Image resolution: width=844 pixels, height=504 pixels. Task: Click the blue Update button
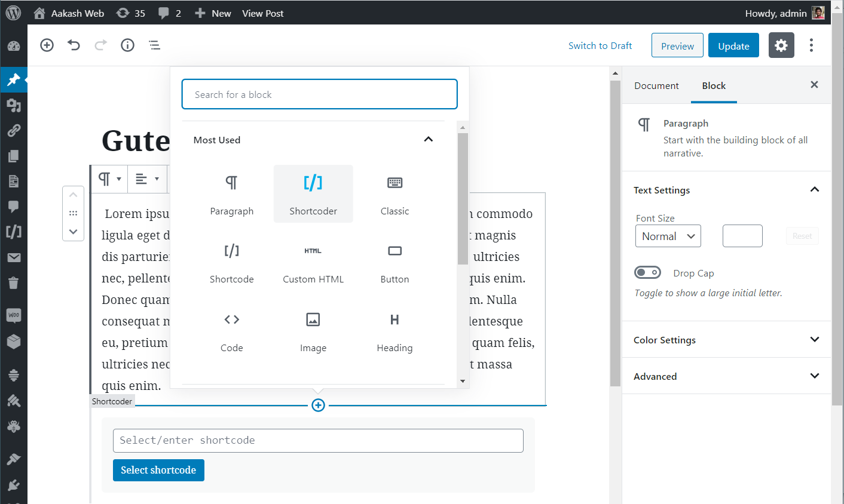[733, 45]
